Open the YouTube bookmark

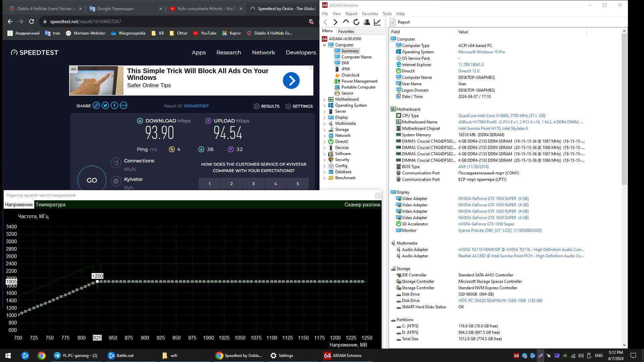click(204, 33)
